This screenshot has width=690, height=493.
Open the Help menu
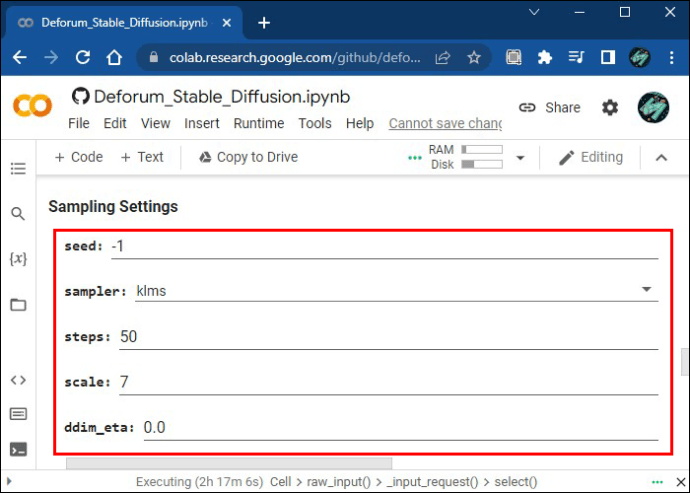coord(360,123)
